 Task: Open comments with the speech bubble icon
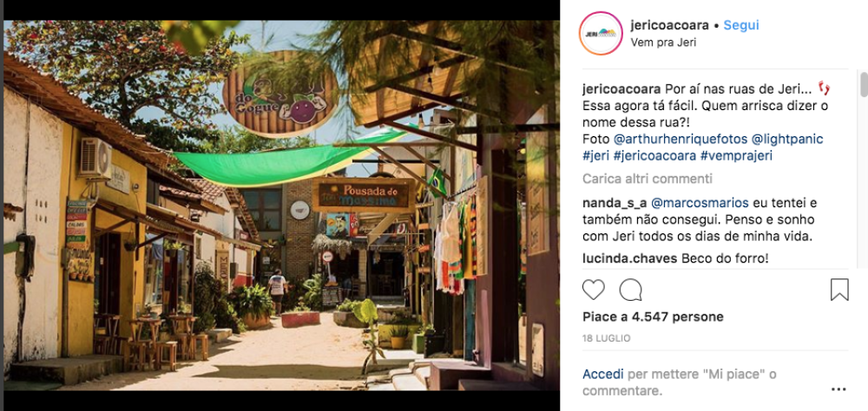click(630, 290)
